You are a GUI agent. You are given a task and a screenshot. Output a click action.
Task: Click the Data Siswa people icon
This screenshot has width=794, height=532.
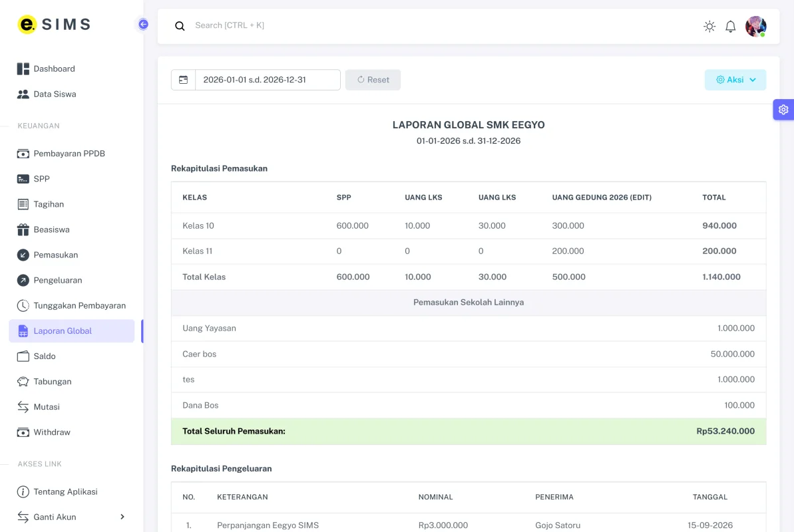click(23, 94)
